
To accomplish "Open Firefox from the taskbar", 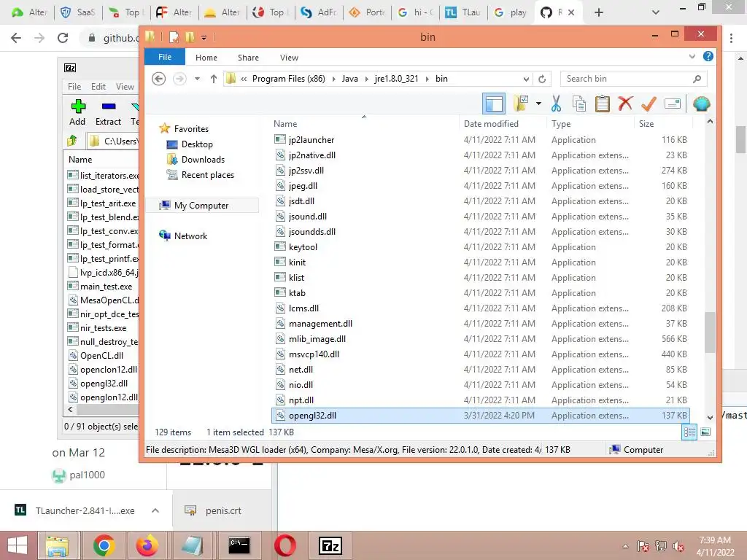I will point(147,545).
